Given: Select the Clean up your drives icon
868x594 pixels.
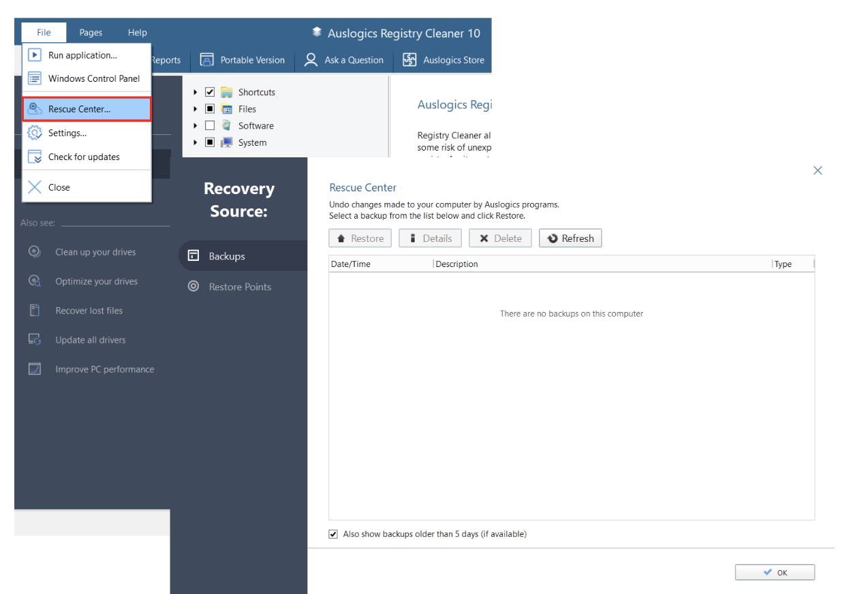Looking at the screenshot, I should [34, 251].
